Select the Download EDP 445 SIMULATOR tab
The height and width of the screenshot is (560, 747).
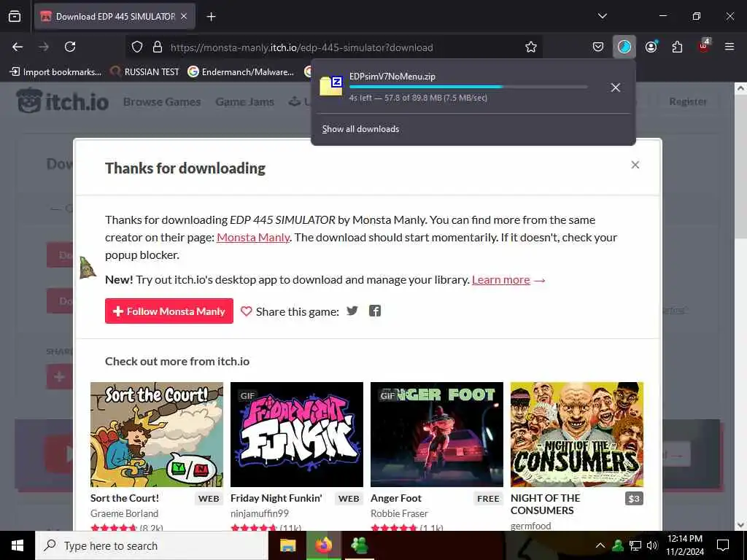click(x=115, y=17)
